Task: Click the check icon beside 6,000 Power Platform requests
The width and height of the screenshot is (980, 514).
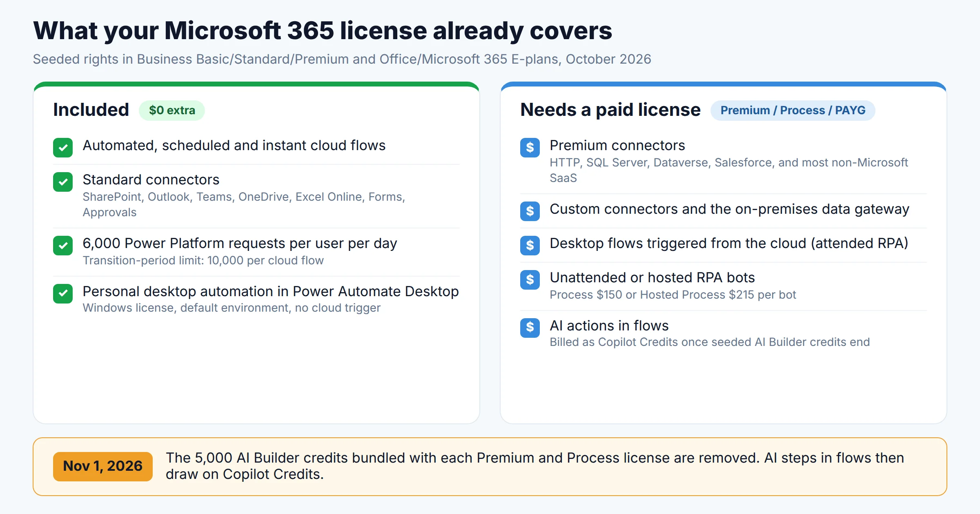Action: click(x=63, y=246)
